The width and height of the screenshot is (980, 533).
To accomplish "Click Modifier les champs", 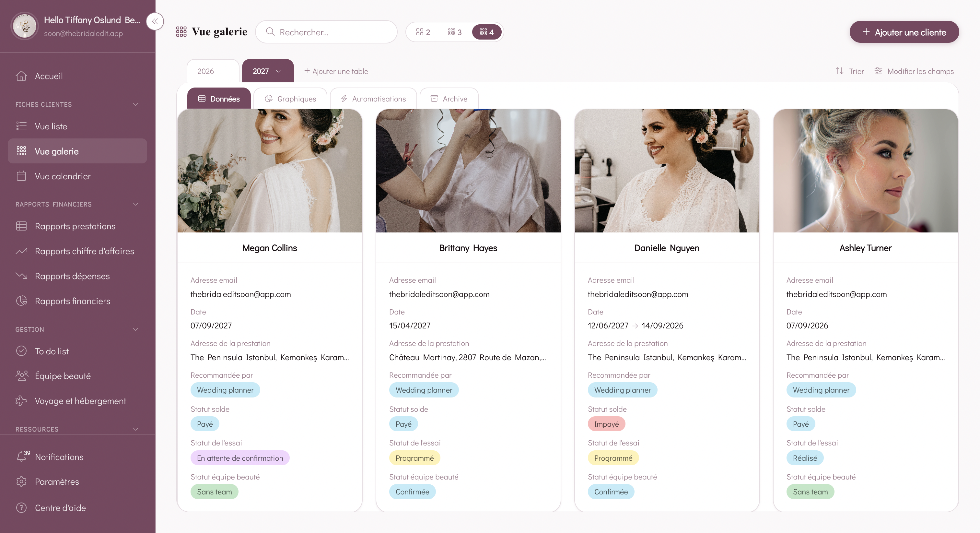I will pyautogui.click(x=914, y=71).
